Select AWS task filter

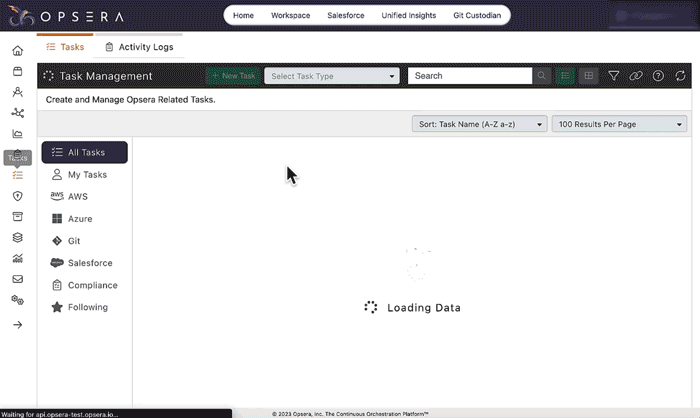[x=84, y=196]
